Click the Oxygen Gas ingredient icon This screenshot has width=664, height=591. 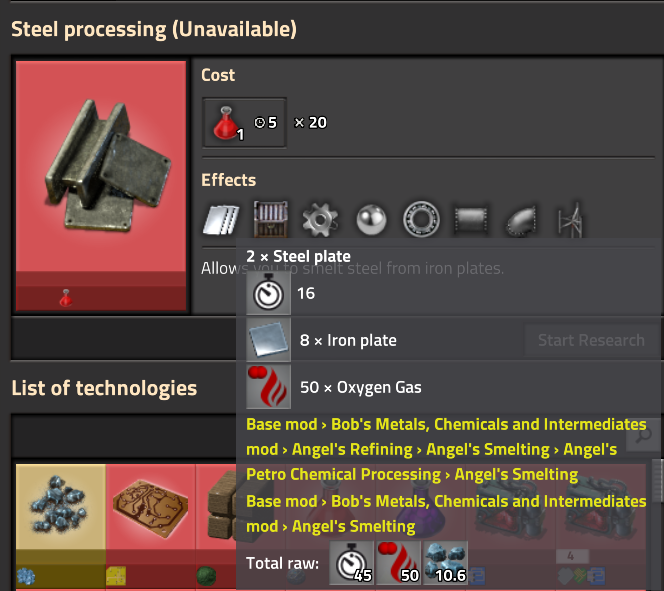[x=268, y=387]
